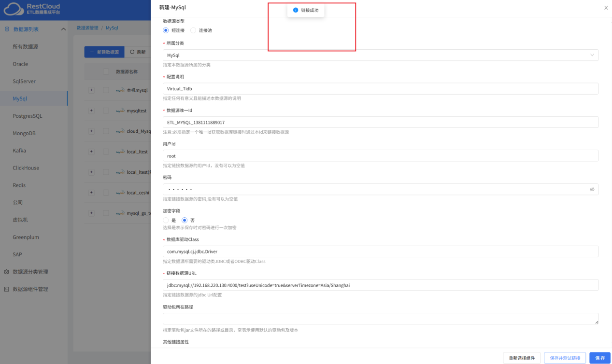Click the MySql breadcrumb text

click(x=112, y=28)
